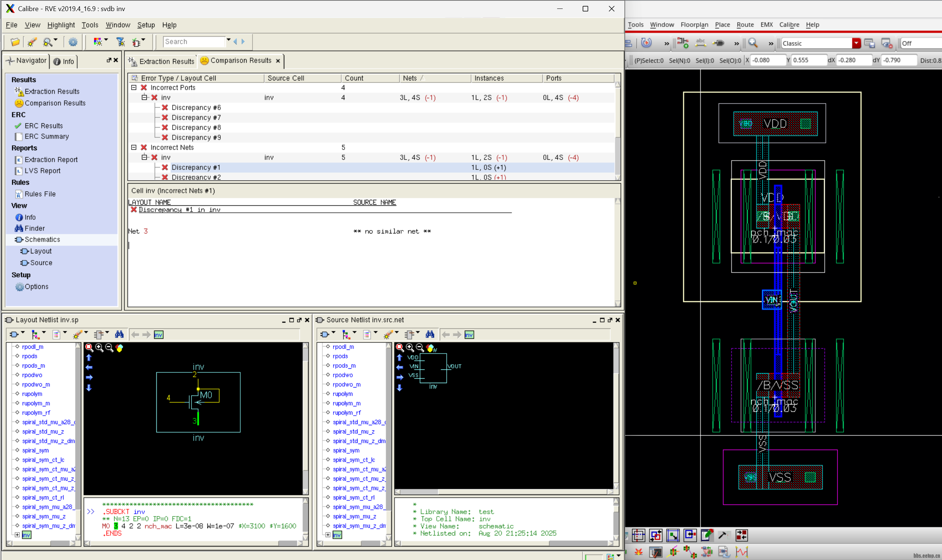Click the X coordinate field in Virtuoso
This screenshot has width=942, height=560.
click(768, 60)
